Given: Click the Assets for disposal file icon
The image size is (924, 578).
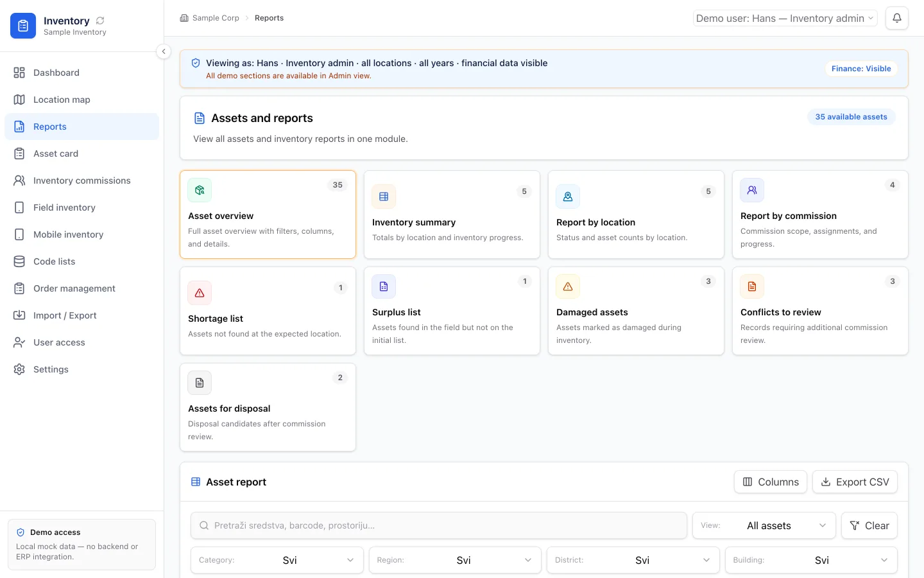Looking at the screenshot, I should [200, 383].
